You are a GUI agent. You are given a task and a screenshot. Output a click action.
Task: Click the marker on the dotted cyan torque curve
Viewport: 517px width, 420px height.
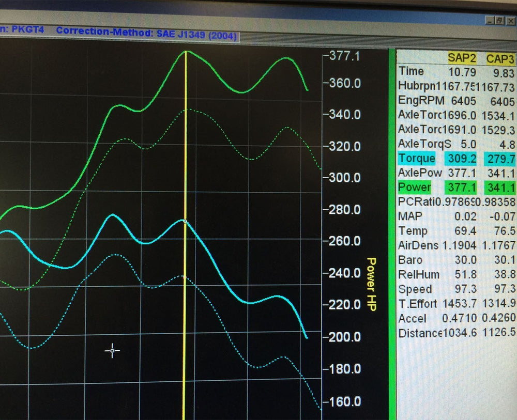pyautogui.click(x=184, y=276)
